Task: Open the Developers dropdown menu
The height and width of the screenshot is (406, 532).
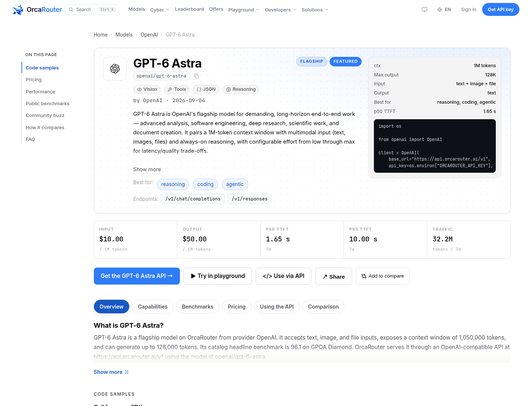Action: pyautogui.click(x=280, y=10)
